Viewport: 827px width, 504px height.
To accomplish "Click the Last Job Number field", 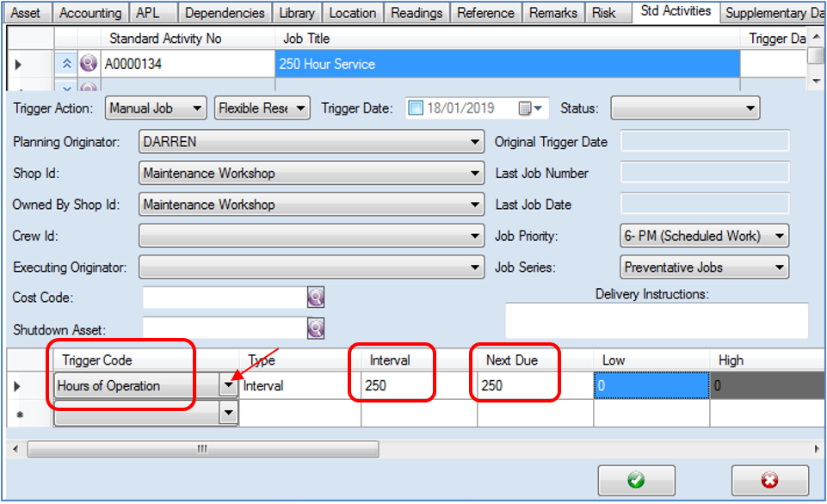I will click(705, 172).
